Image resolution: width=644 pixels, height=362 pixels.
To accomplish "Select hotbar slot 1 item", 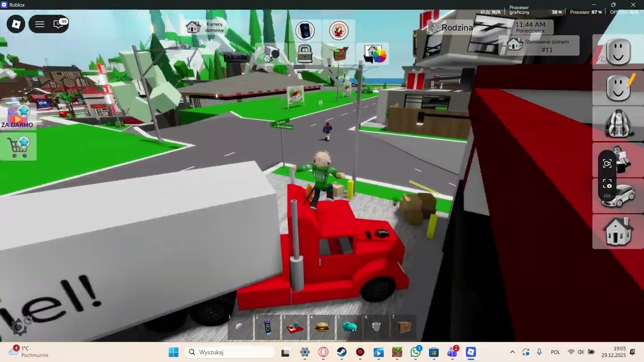I will click(240, 327).
